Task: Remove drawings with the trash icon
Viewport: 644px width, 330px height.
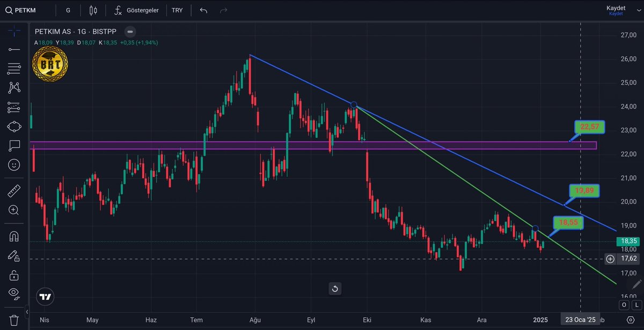Action: click(14, 320)
